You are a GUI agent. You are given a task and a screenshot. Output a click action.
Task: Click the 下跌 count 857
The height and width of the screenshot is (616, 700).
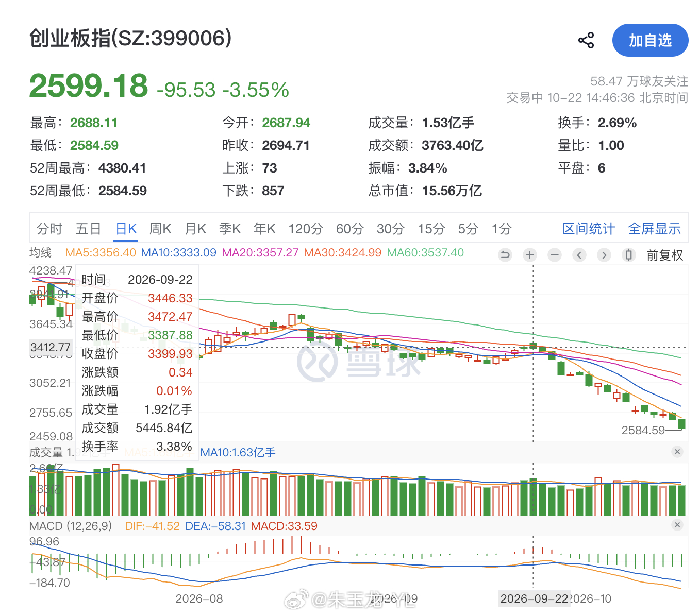273,191
